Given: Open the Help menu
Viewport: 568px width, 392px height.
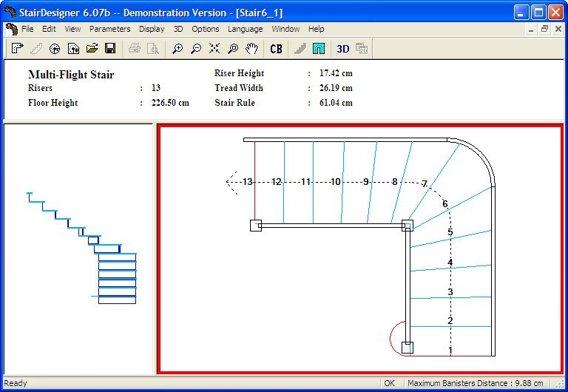Looking at the screenshot, I should click(316, 29).
